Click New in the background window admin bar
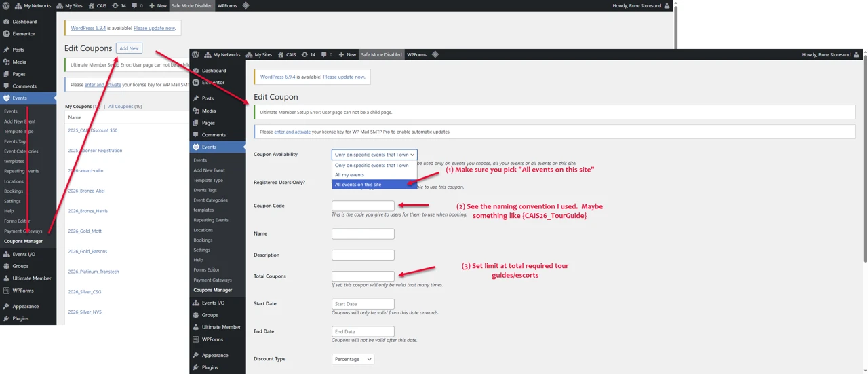 click(x=157, y=5)
